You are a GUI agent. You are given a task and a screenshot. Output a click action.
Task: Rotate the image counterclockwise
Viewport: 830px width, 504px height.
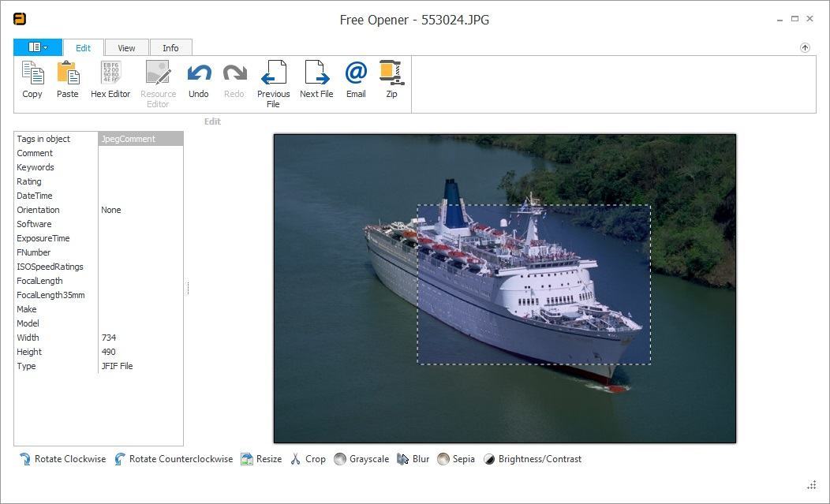tap(174, 459)
